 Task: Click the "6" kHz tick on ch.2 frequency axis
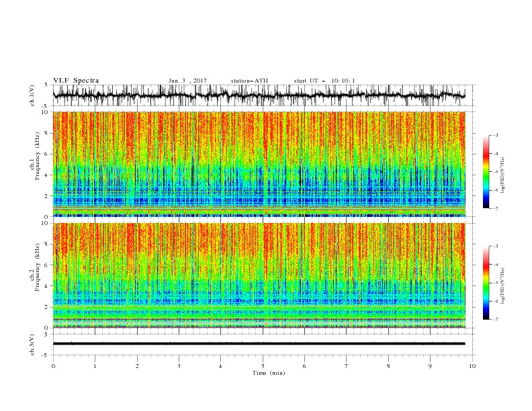[x=47, y=265]
